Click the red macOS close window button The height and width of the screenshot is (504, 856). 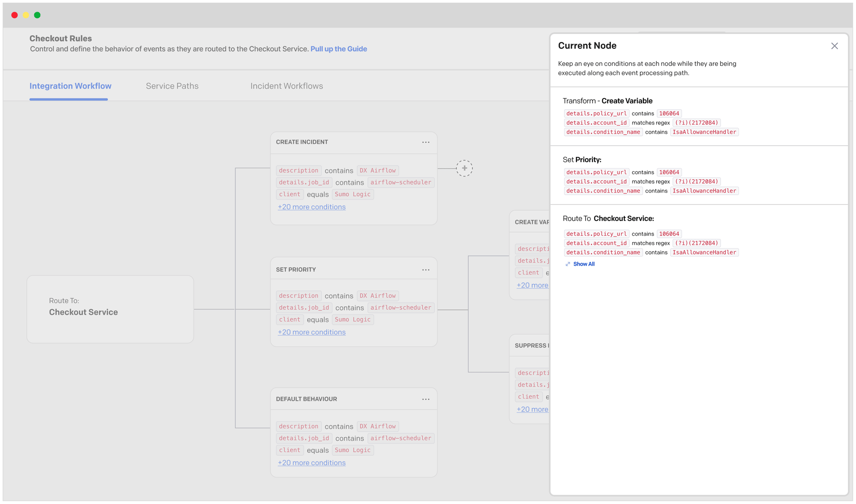[15, 15]
